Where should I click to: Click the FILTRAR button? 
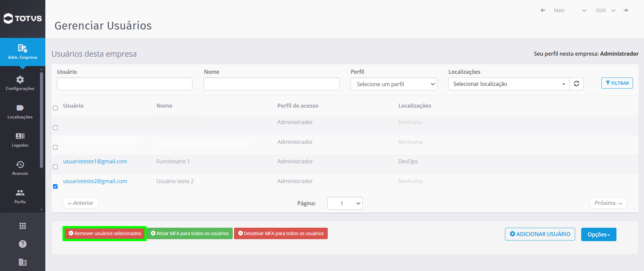tap(617, 83)
